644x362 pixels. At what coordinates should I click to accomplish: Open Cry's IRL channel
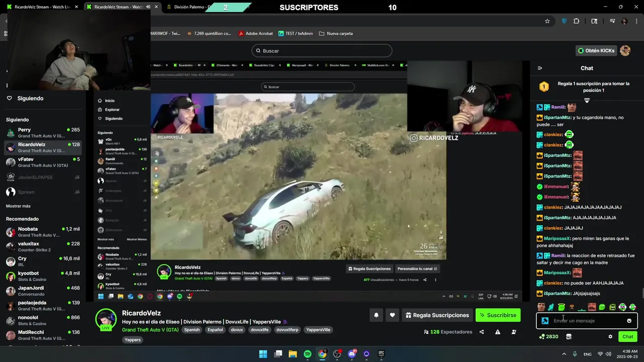pos(43,261)
